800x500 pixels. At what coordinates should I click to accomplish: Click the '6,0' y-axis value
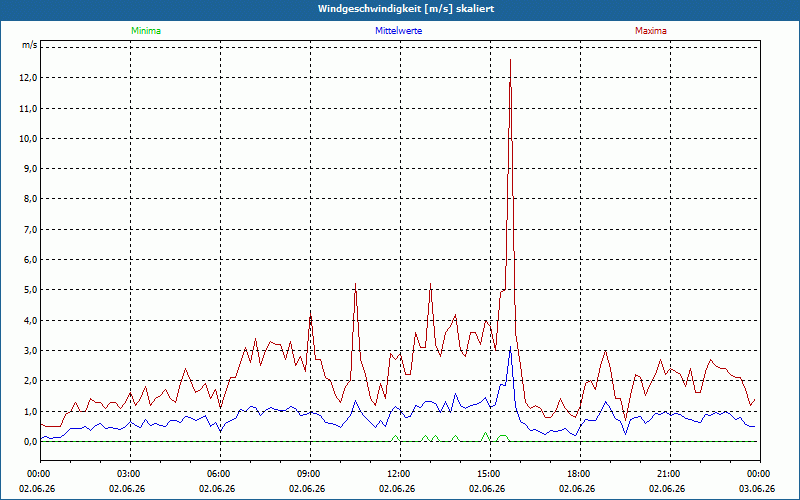point(31,259)
